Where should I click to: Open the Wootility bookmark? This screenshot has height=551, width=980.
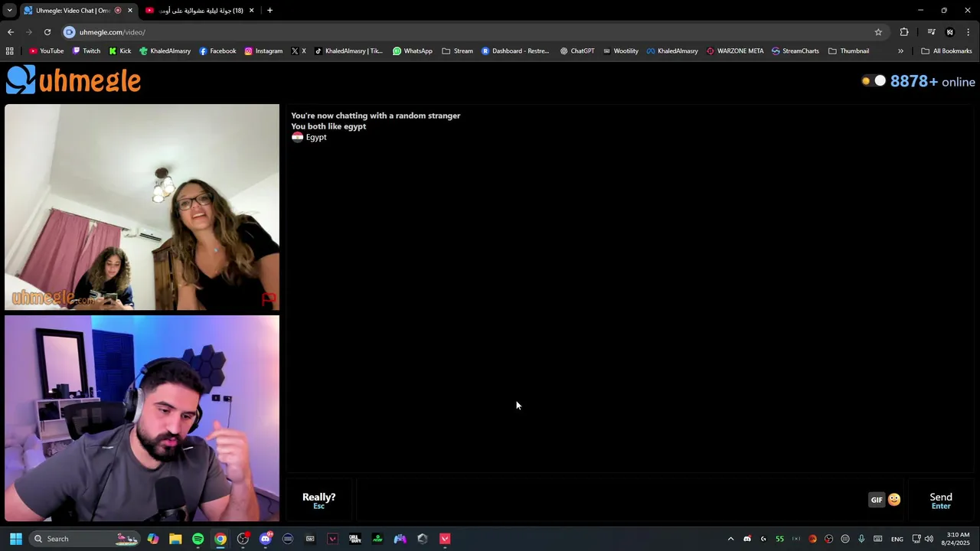pyautogui.click(x=621, y=51)
